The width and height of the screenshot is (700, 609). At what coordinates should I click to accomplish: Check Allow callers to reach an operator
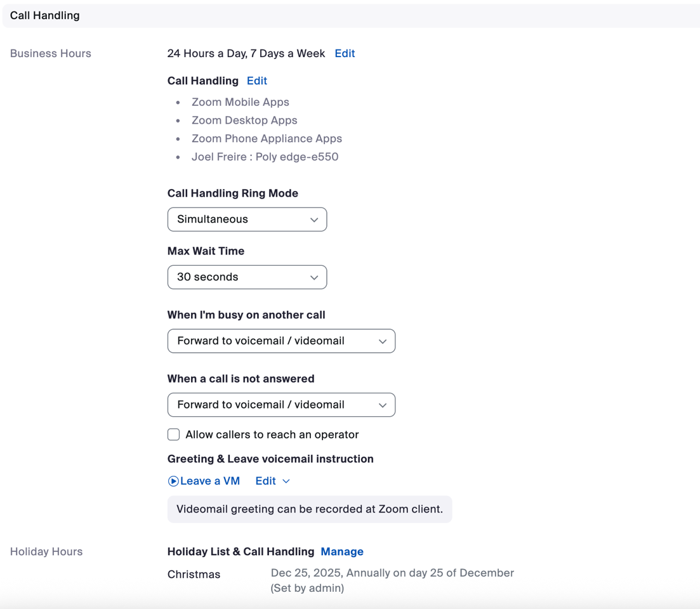pyautogui.click(x=174, y=435)
